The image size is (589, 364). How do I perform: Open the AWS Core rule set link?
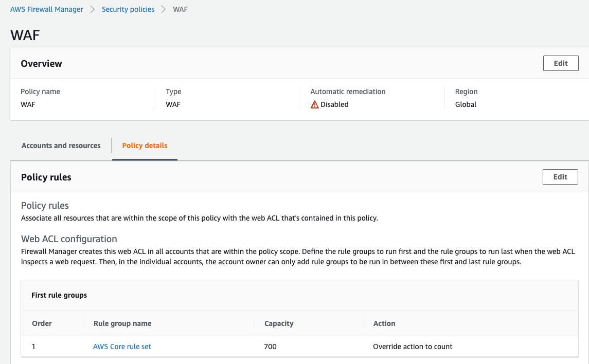pos(122,347)
